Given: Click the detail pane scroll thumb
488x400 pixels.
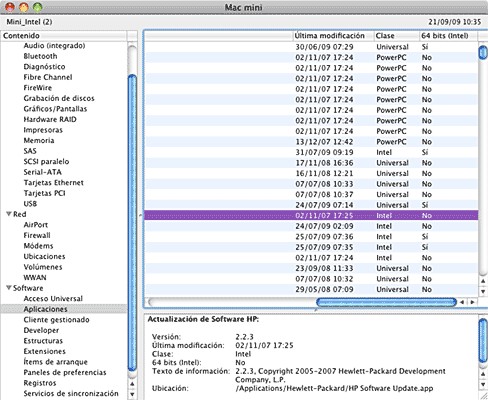Looking at the screenshot, I should coord(483,340).
